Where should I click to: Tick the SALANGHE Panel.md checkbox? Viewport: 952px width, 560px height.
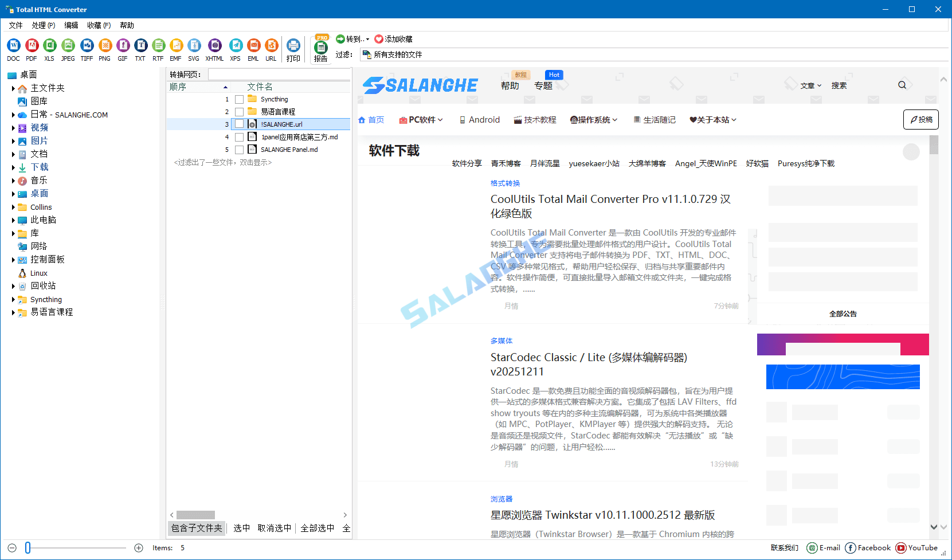coord(240,149)
